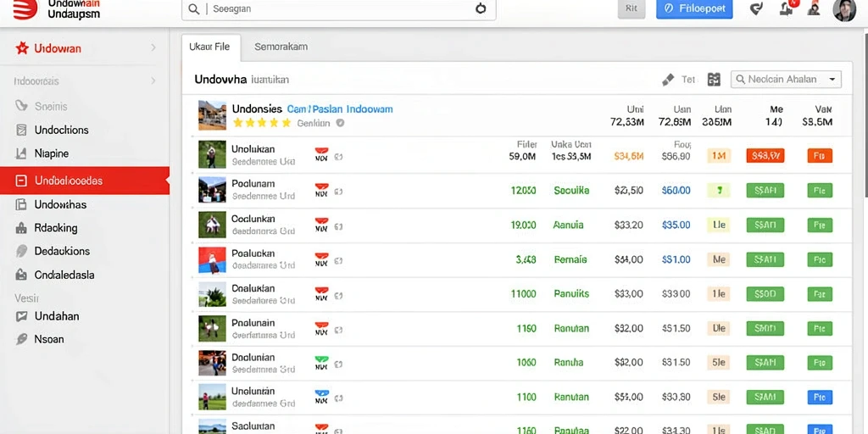
Task: Click the orange Fie button in Unolukran row
Action: 820,156
